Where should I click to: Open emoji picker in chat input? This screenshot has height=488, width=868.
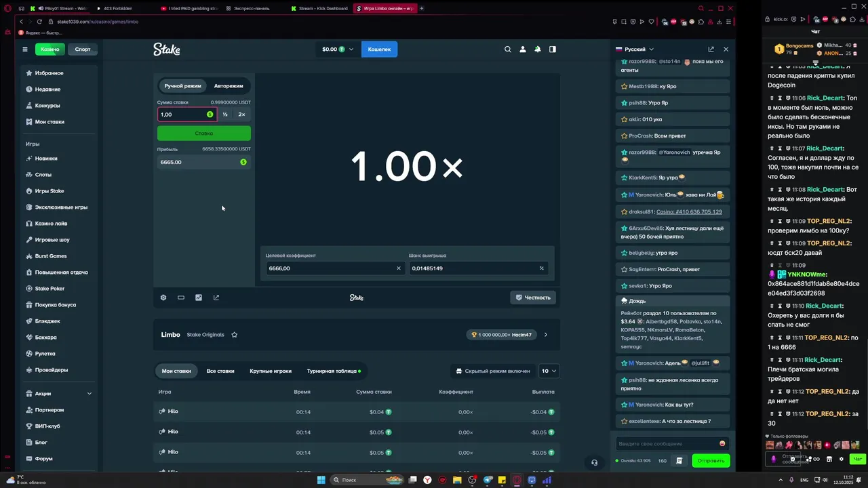pyautogui.click(x=722, y=443)
